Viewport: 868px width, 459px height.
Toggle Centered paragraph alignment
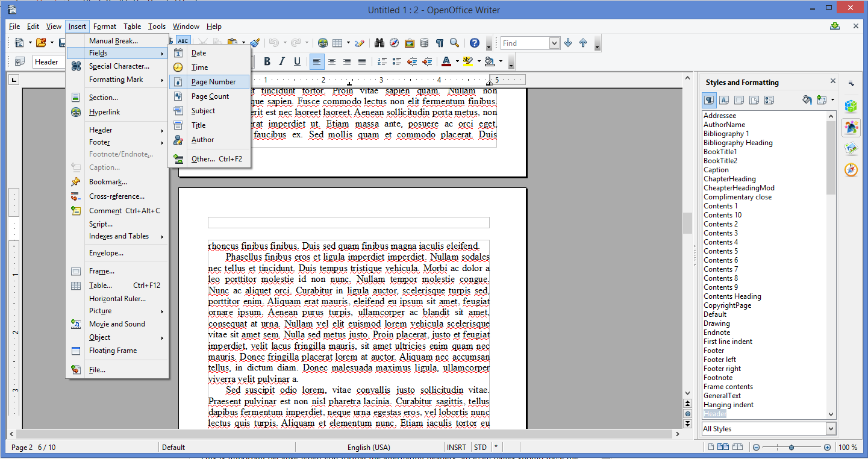332,61
